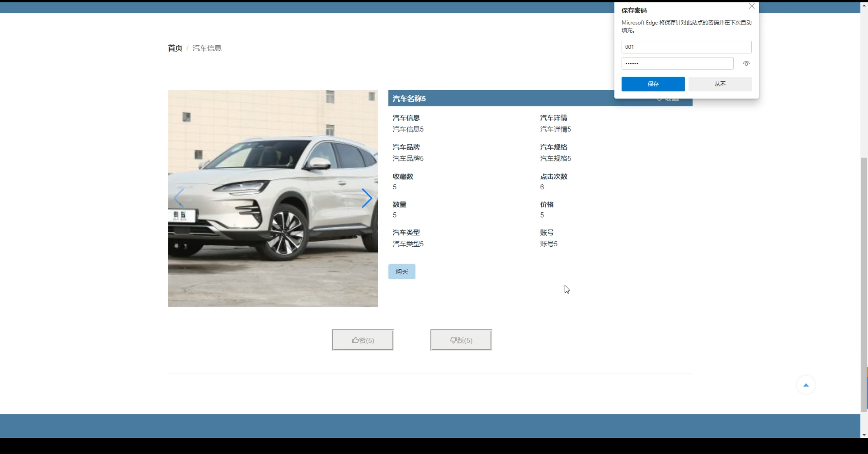Click the 保存 button
868x454 pixels.
653,84
